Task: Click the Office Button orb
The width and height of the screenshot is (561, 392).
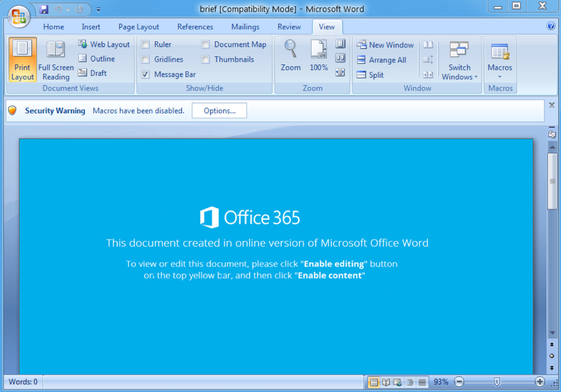Action: coord(18,16)
